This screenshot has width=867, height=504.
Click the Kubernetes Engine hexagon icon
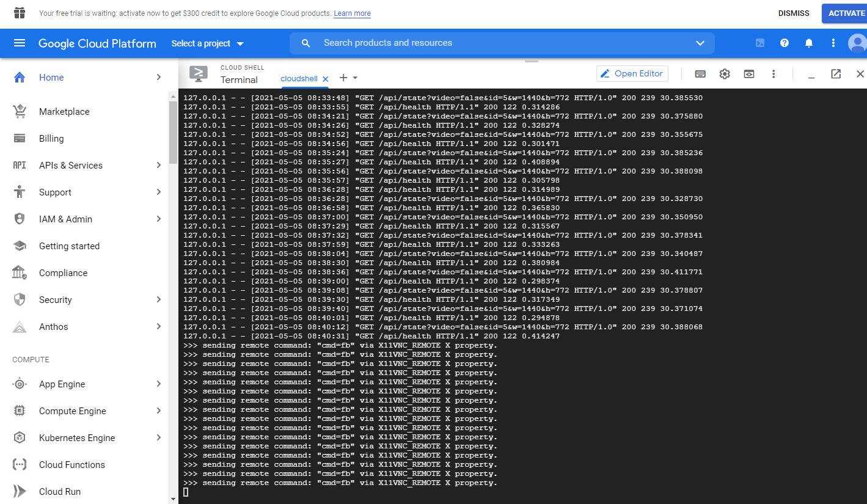[x=20, y=438]
